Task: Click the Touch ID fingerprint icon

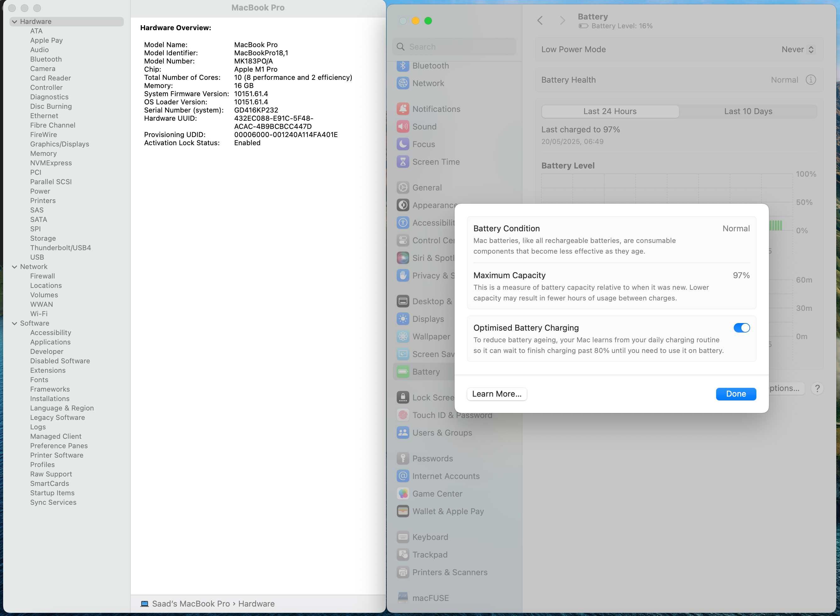Action: pyautogui.click(x=403, y=415)
